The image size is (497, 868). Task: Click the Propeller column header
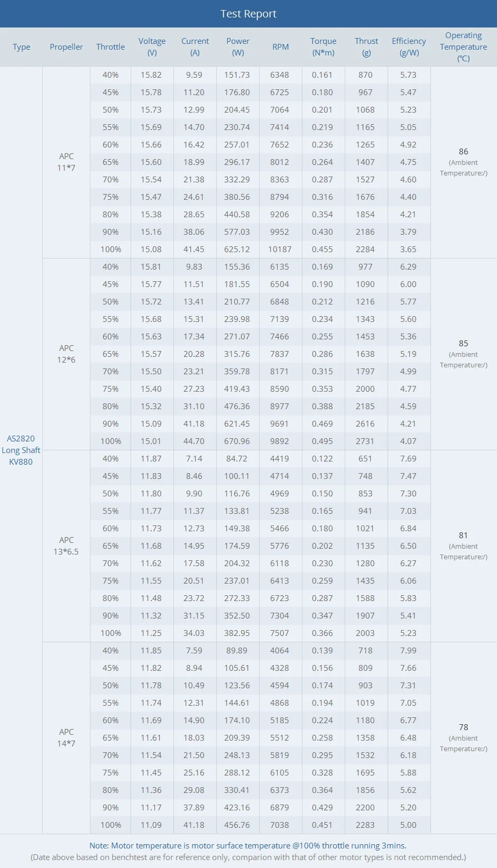(x=66, y=47)
